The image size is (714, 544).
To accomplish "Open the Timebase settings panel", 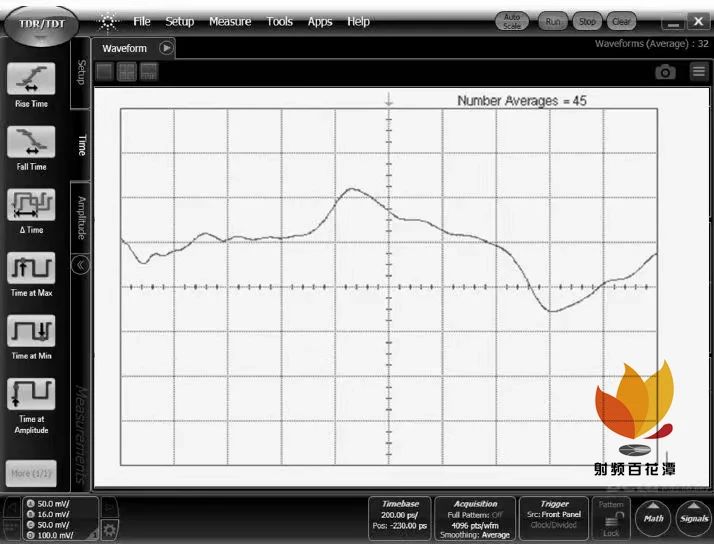I will (x=399, y=519).
